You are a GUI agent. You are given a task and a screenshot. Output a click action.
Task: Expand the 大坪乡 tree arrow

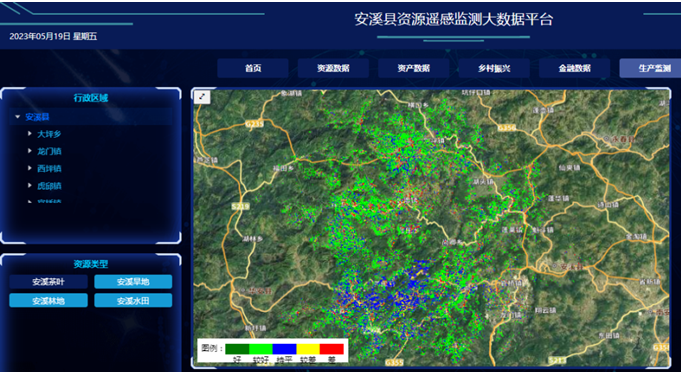pos(30,134)
